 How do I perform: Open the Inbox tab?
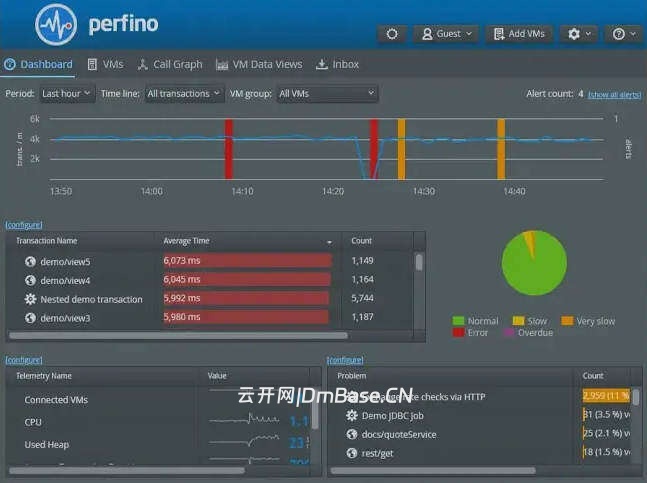point(337,64)
